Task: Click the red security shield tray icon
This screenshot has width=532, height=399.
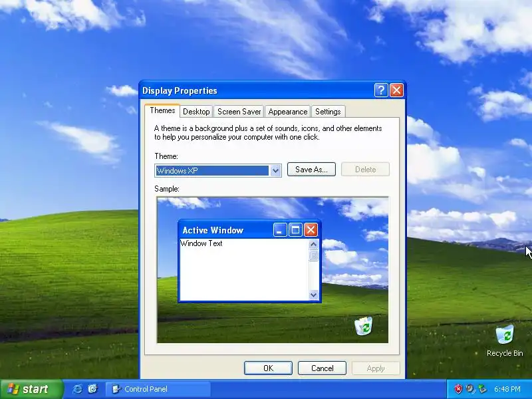Action: [x=458, y=389]
